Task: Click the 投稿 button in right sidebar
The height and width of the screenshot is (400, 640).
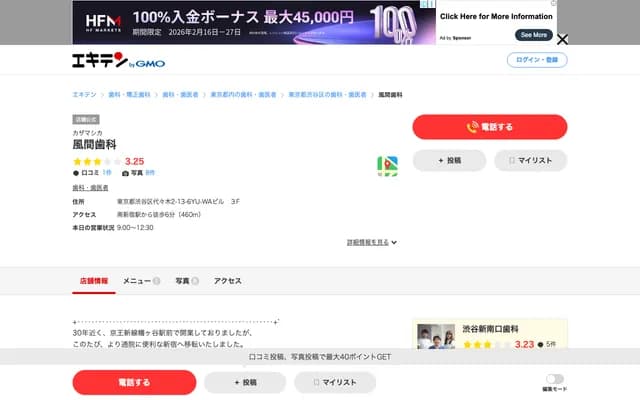Action: (449, 160)
